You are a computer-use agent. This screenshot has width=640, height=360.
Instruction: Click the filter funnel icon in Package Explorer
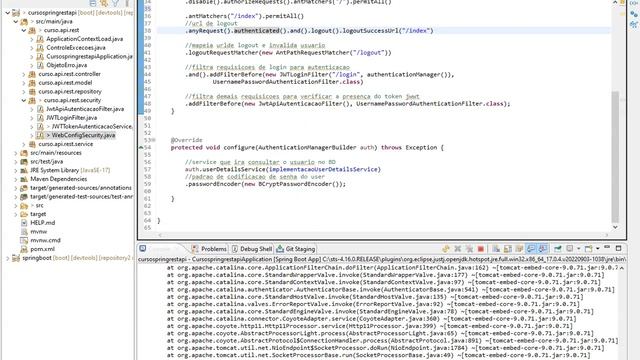(116, 3)
